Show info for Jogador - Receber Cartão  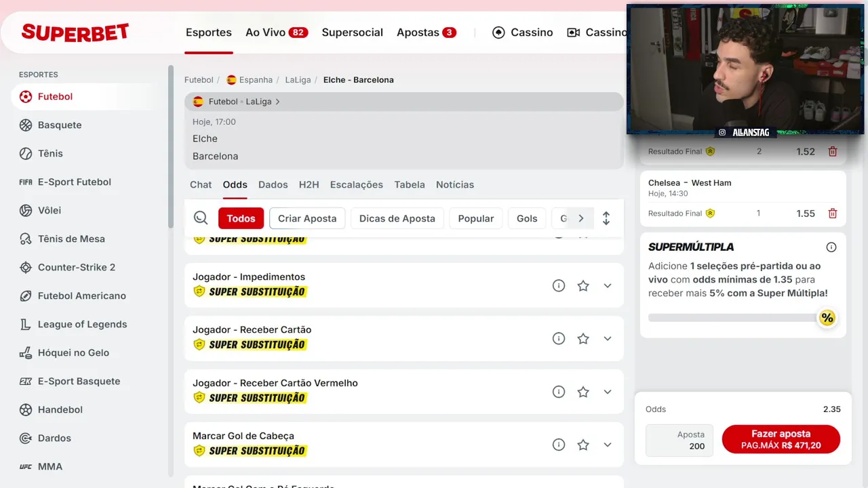point(559,339)
